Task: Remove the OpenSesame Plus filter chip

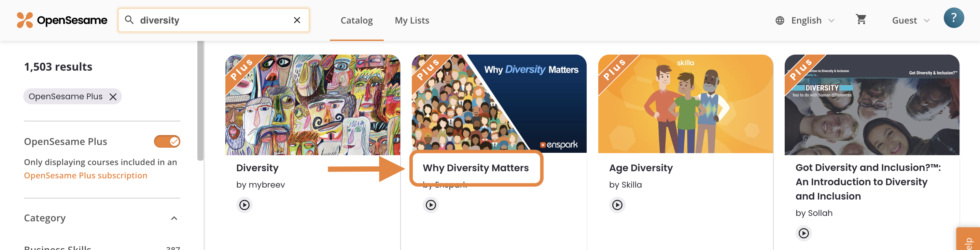Action: point(113,97)
